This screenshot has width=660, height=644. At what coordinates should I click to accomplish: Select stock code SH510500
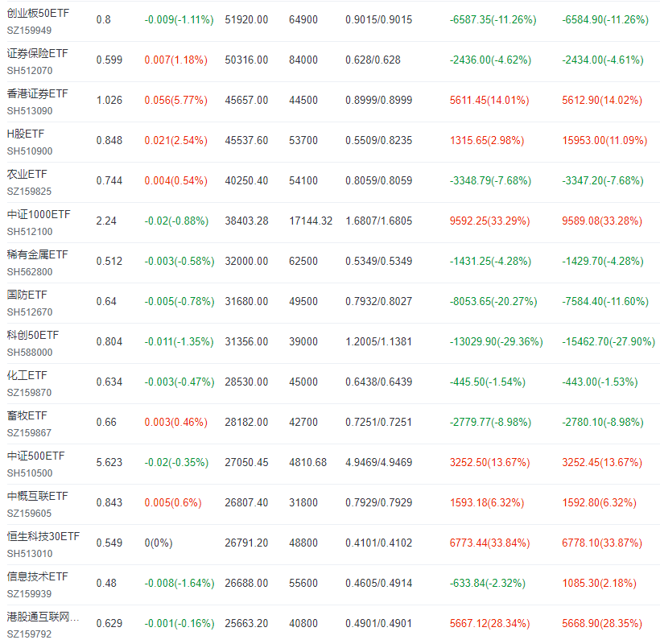pyautogui.click(x=30, y=473)
